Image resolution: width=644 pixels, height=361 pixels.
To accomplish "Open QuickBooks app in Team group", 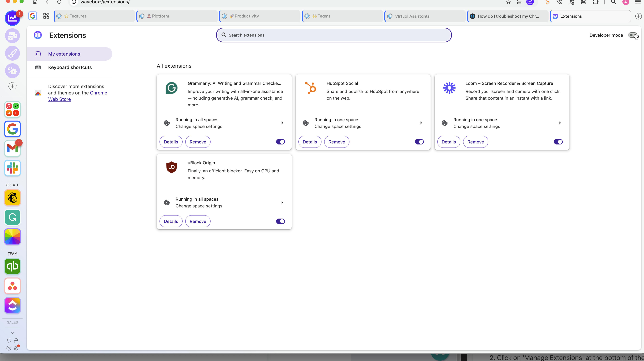I will click(x=12, y=266).
